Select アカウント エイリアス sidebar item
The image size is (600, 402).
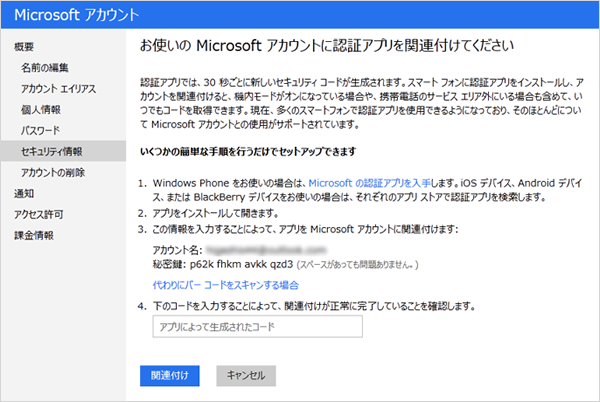click(x=58, y=89)
